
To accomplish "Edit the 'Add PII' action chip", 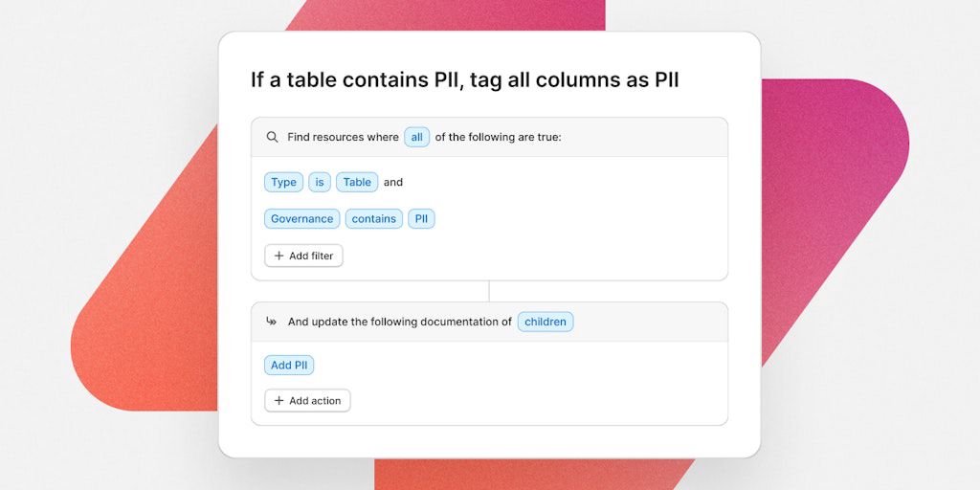I will [289, 365].
